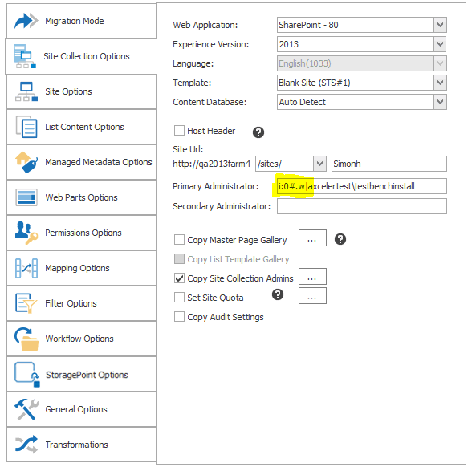Select the Site Options tab
The image size is (476, 471).
pyautogui.click(x=81, y=91)
